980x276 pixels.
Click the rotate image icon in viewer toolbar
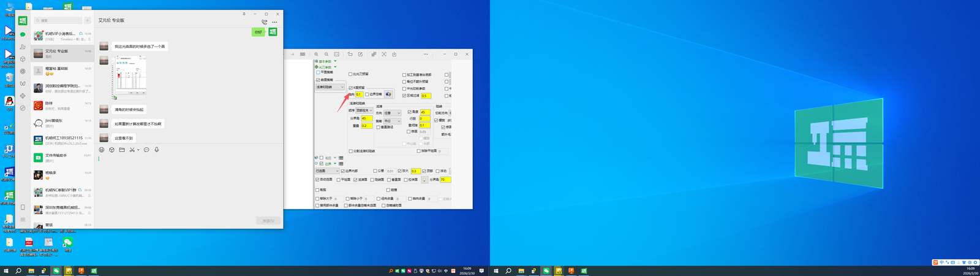[x=350, y=54]
